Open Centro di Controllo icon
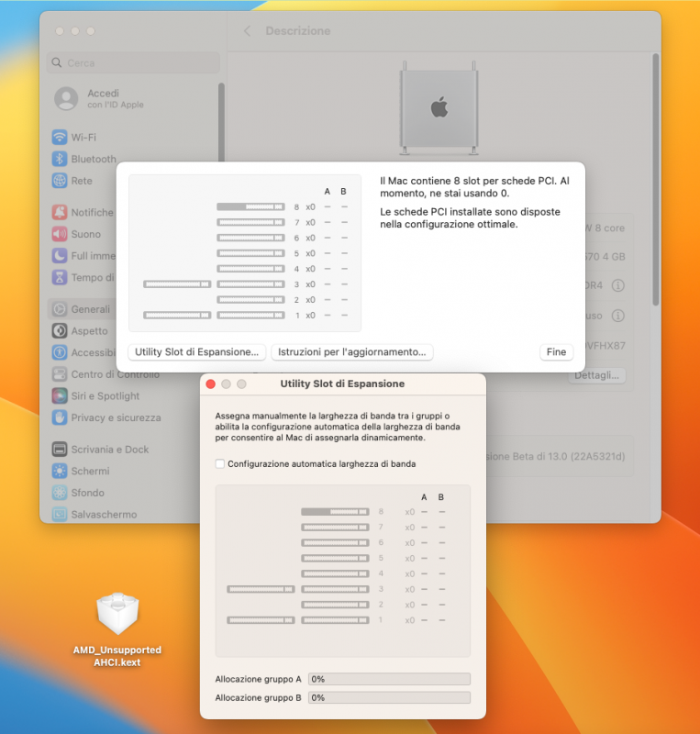The height and width of the screenshot is (734, 700). 60,374
